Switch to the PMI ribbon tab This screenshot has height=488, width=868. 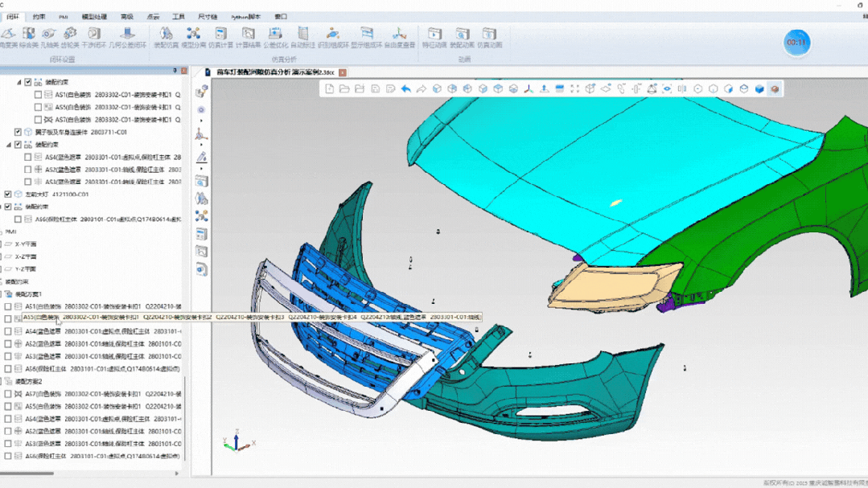(x=63, y=17)
